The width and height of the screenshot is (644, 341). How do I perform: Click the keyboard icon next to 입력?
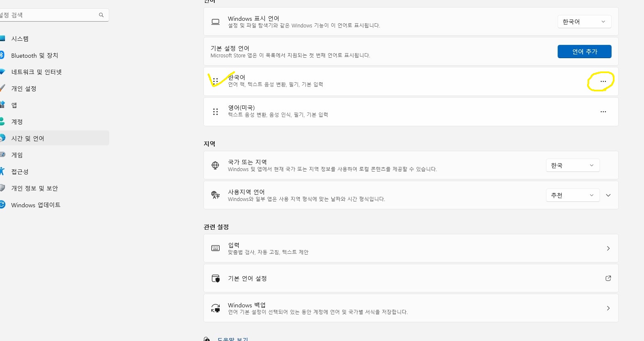pos(215,248)
